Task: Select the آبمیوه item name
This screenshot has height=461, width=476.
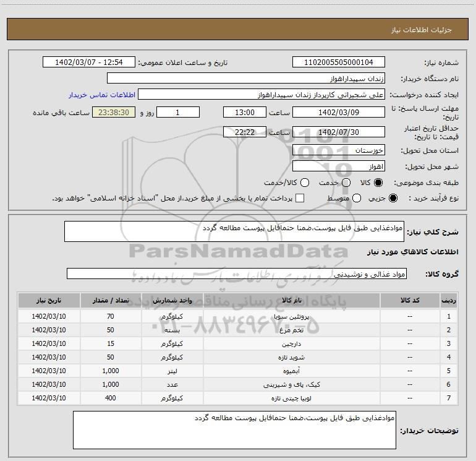Action: tap(291, 371)
